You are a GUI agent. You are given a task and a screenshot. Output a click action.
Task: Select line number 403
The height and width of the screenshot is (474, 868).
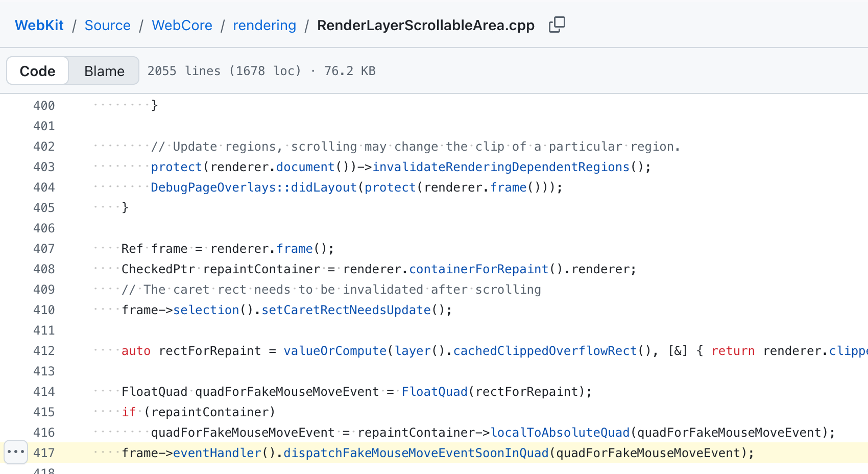coord(44,167)
